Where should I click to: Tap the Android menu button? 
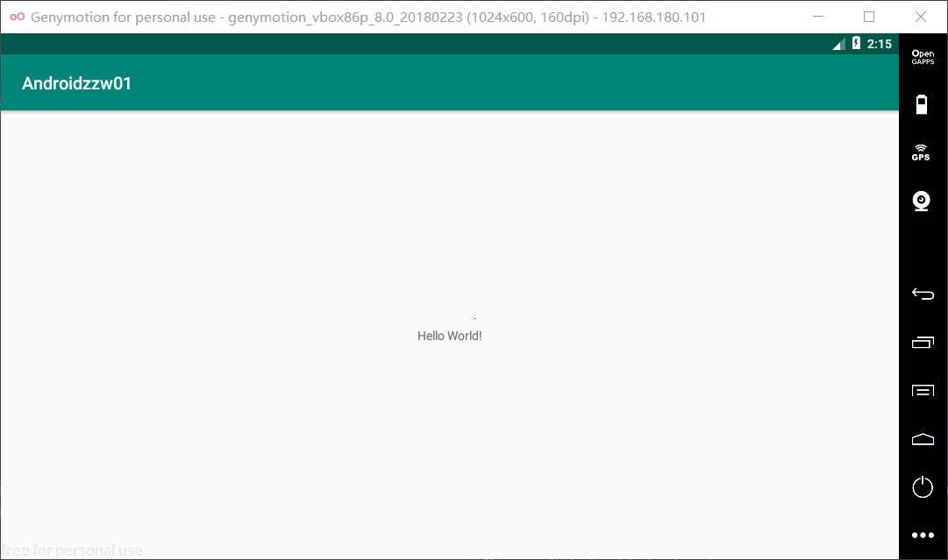pyautogui.click(x=923, y=391)
